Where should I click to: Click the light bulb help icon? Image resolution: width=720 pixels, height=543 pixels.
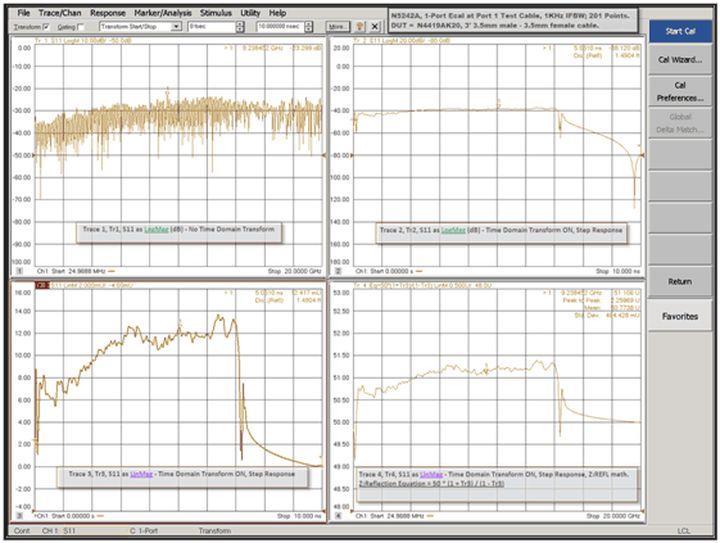coord(360,27)
